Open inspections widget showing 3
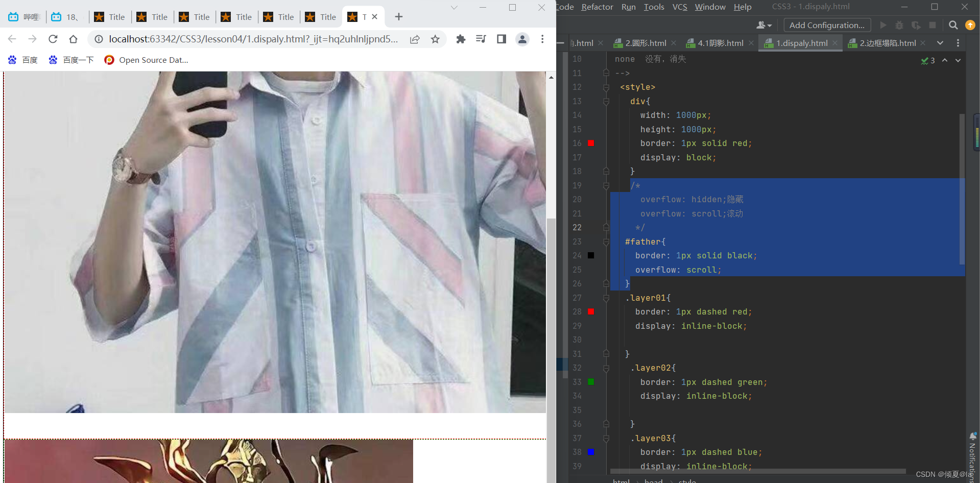This screenshot has height=483, width=980. pos(928,60)
